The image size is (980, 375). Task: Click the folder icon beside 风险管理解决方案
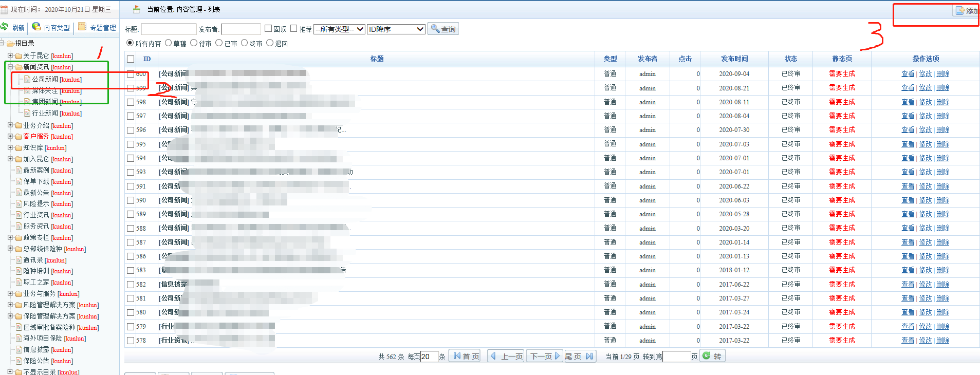(x=19, y=305)
